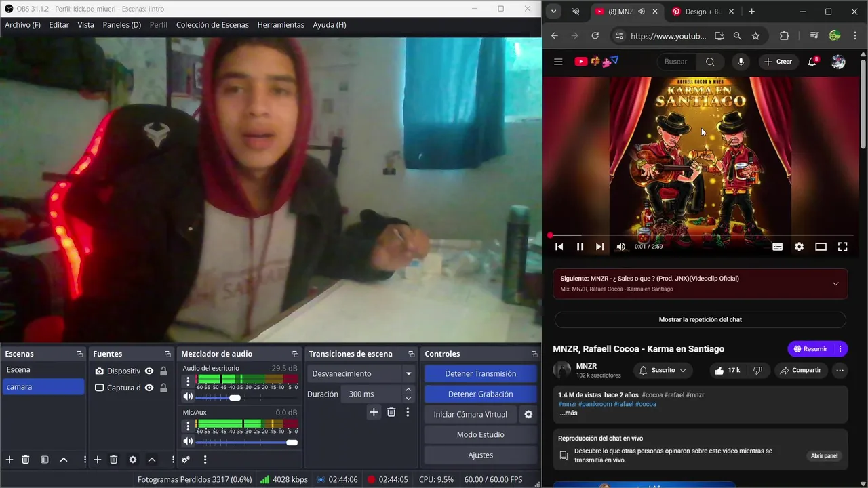This screenshot has height=488, width=868.
Task: Open YouTube video settings gear
Action: [799, 247]
